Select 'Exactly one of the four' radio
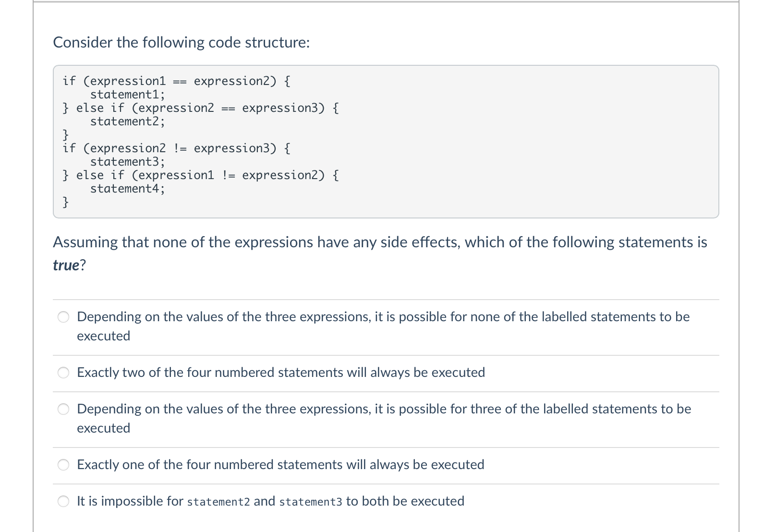Image resolution: width=776 pixels, height=532 pixels. [x=64, y=465]
